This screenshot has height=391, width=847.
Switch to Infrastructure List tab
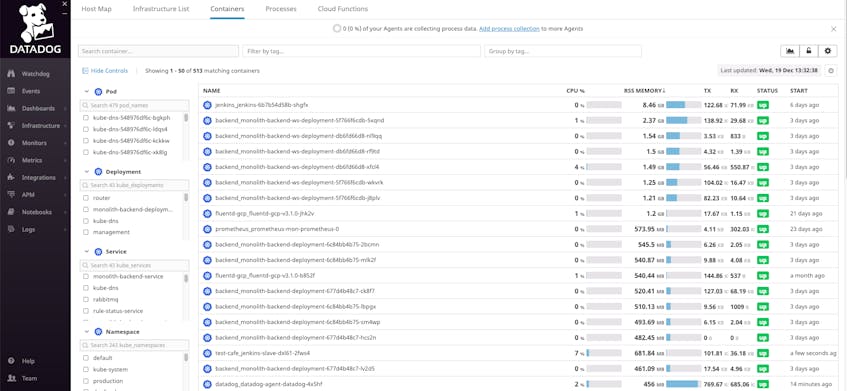[x=161, y=9]
